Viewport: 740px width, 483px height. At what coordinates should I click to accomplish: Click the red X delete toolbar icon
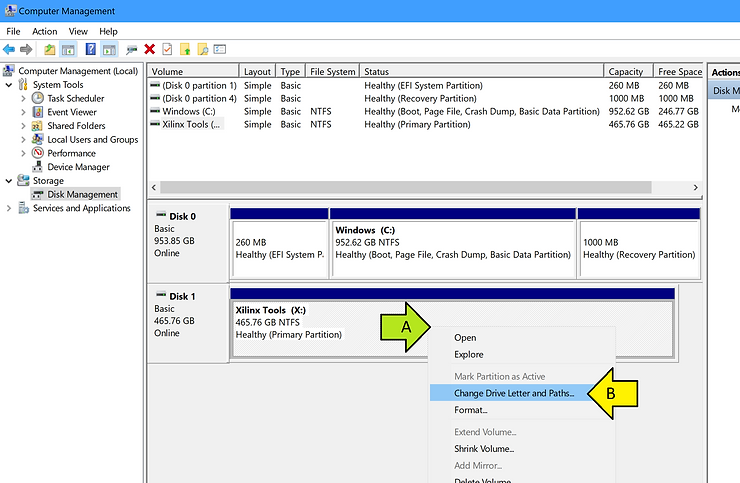150,49
